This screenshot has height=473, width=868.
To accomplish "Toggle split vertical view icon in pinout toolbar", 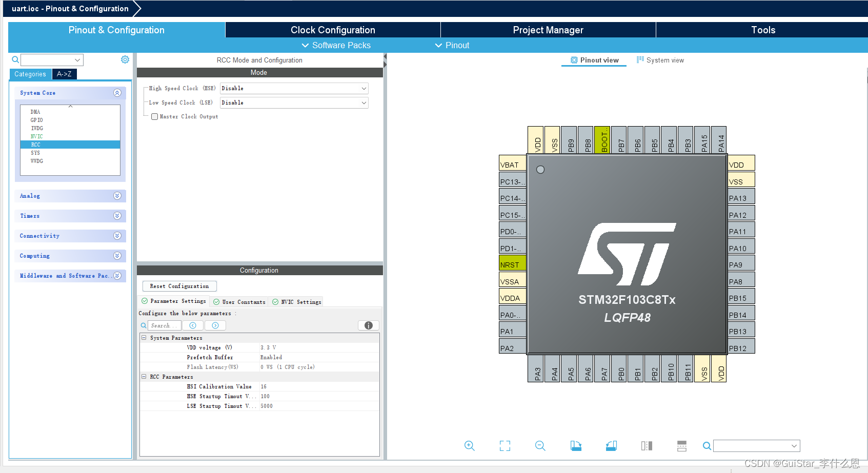I will [647, 446].
